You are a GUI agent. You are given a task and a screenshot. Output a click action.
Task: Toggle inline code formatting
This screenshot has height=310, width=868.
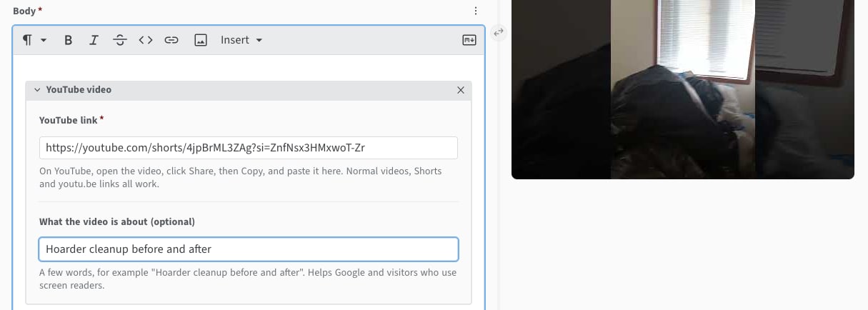(x=146, y=40)
